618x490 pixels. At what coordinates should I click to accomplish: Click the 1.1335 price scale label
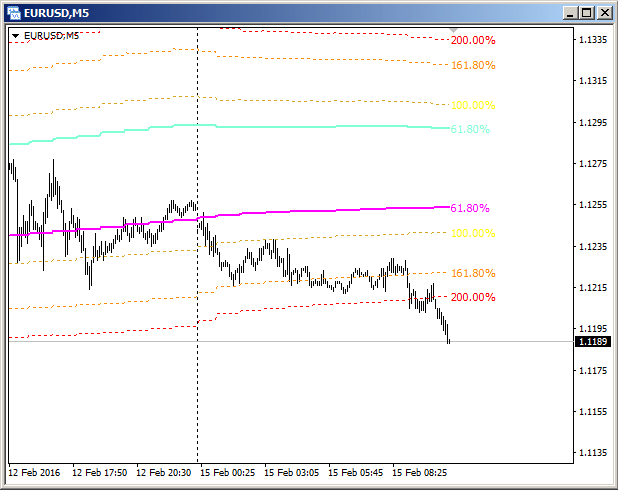point(593,40)
